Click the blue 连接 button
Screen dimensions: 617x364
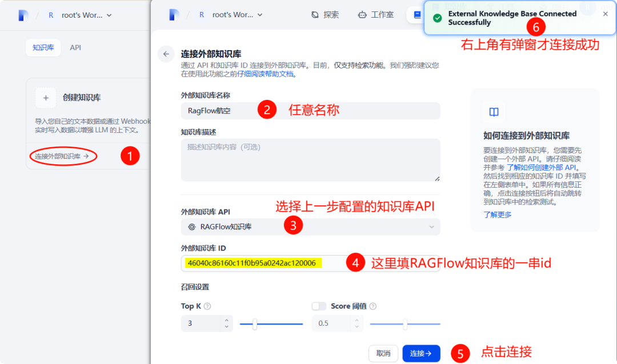(x=421, y=353)
